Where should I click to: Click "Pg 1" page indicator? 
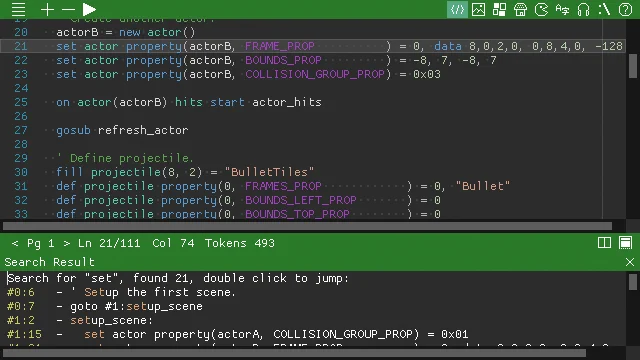click(40, 243)
